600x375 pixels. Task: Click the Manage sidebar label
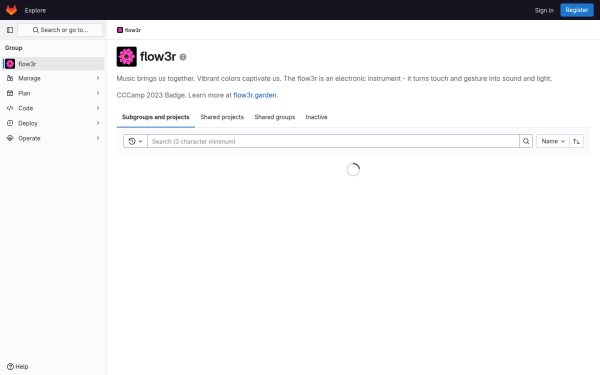pyautogui.click(x=29, y=78)
